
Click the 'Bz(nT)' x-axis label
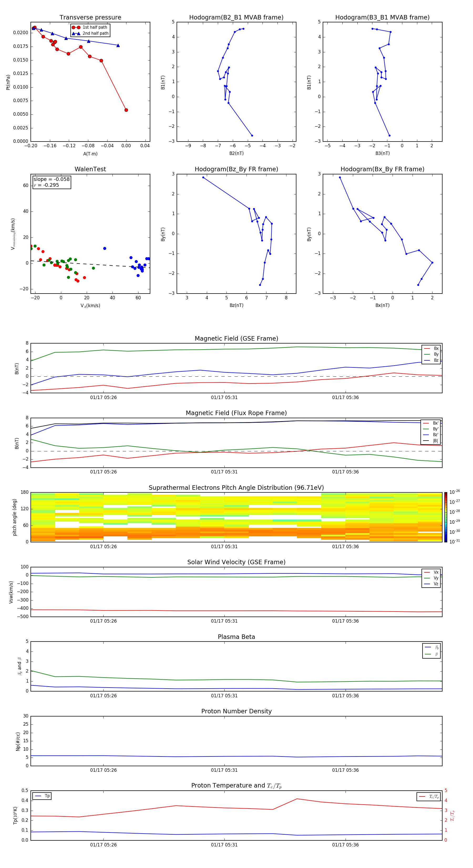[x=236, y=305]
